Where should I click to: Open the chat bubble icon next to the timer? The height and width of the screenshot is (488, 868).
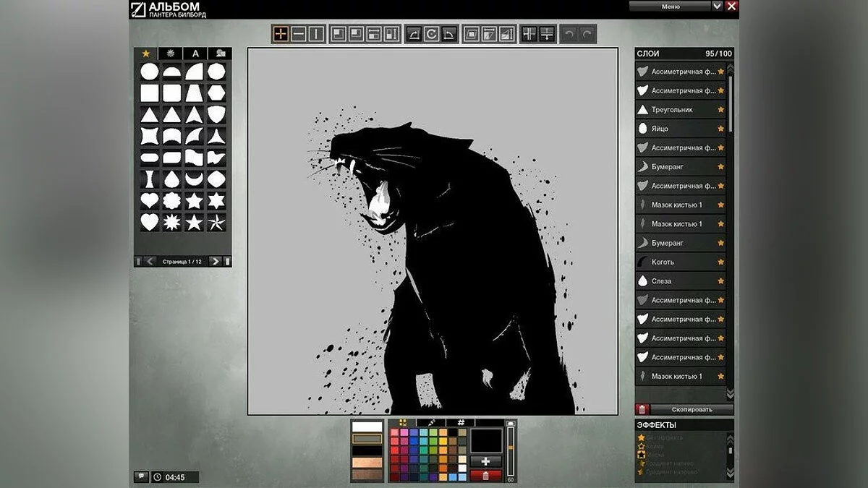pyautogui.click(x=141, y=477)
